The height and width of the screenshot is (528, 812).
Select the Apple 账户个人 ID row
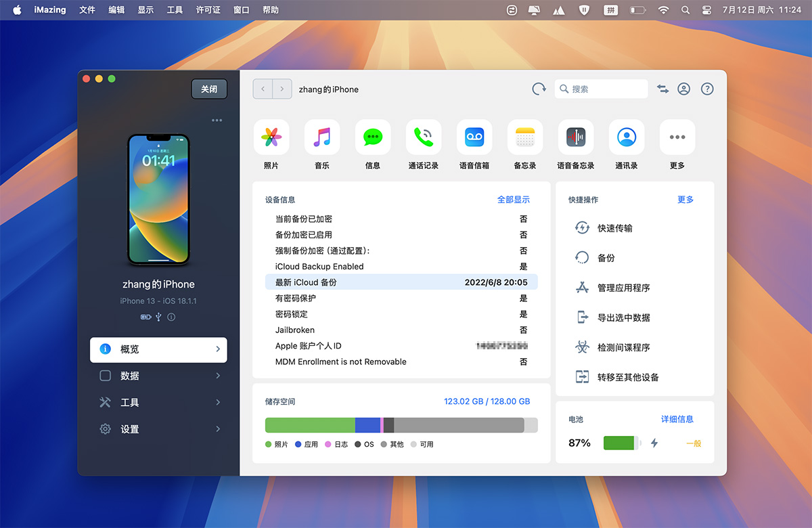tap(401, 346)
